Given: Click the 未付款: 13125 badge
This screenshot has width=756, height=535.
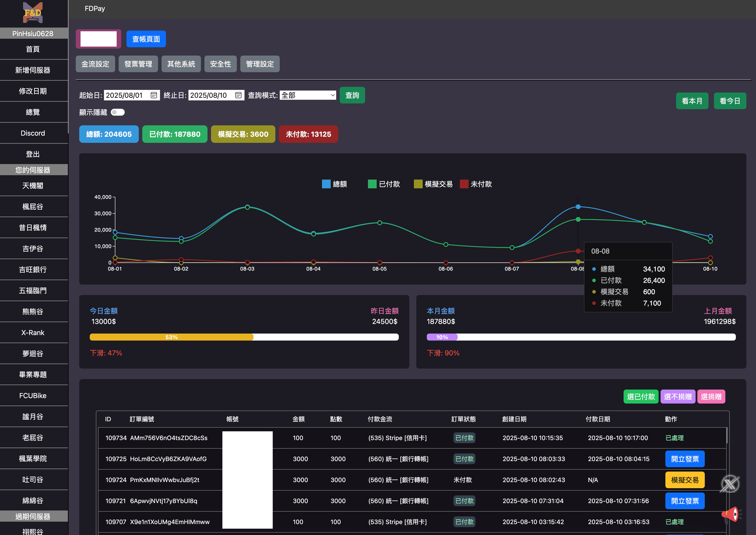Looking at the screenshot, I should [308, 134].
